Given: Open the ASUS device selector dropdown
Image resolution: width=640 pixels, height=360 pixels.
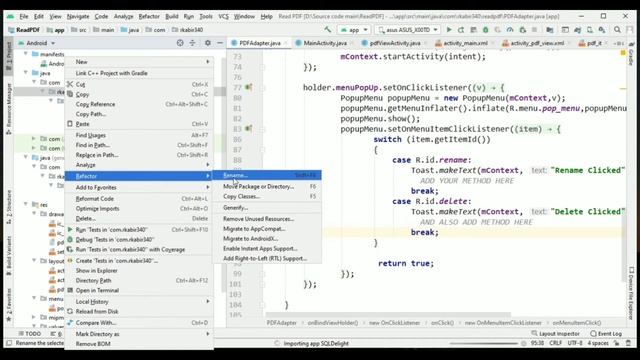Looking at the screenshot, I should (408, 30).
